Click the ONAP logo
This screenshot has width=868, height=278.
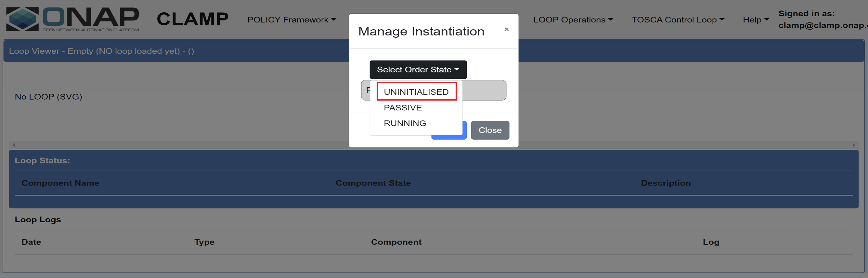pyautogui.click(x=72, y=19)
